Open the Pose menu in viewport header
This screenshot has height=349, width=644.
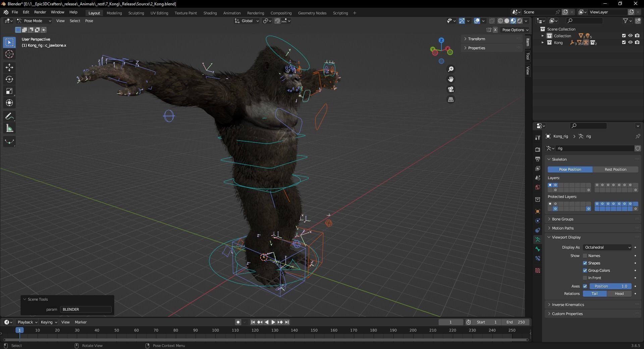[89, 21]
